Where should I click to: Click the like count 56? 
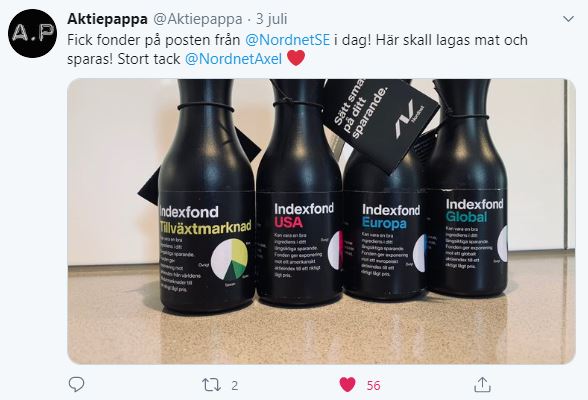point(373,385)
